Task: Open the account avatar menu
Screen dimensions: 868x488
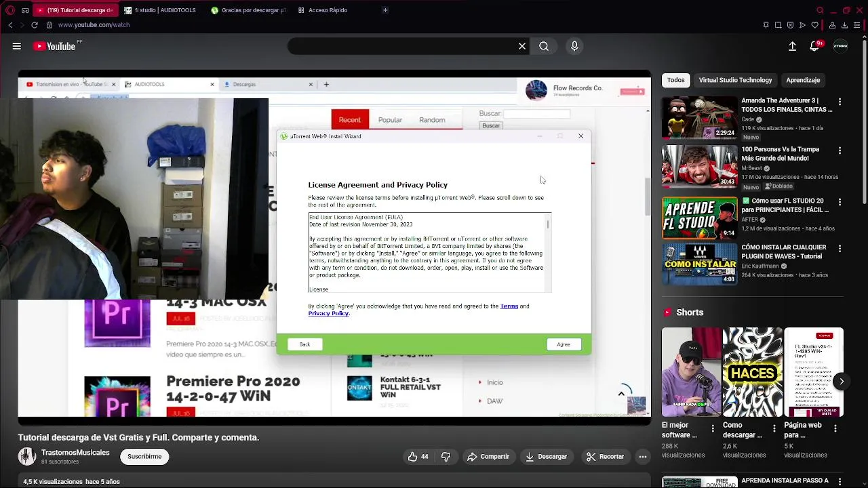Action: (840, 46)
